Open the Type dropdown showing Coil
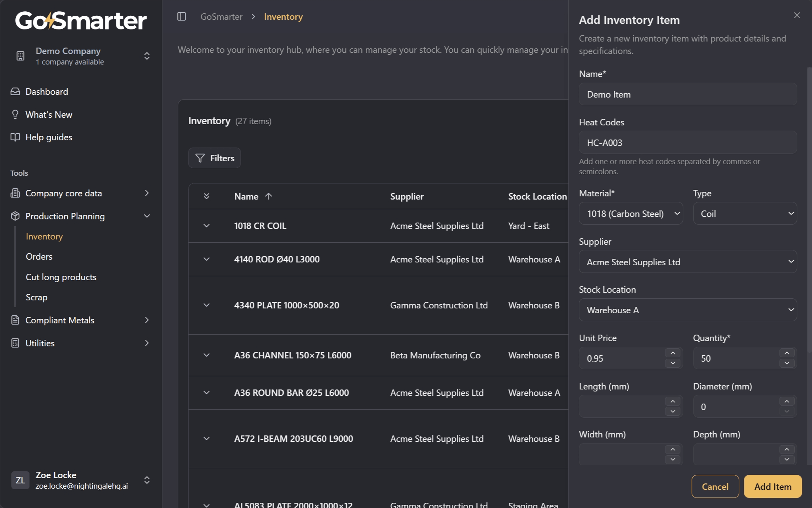Viewport: 812px width, 508px height. [x=745, y=214]
